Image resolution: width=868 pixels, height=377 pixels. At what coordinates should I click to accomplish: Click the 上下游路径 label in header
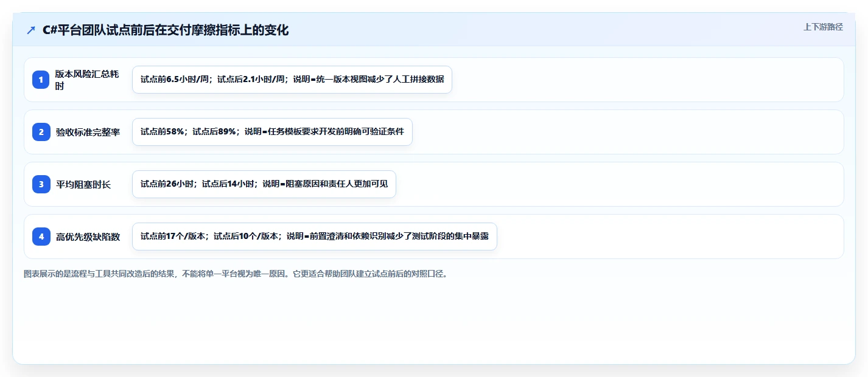click(823, 27)
